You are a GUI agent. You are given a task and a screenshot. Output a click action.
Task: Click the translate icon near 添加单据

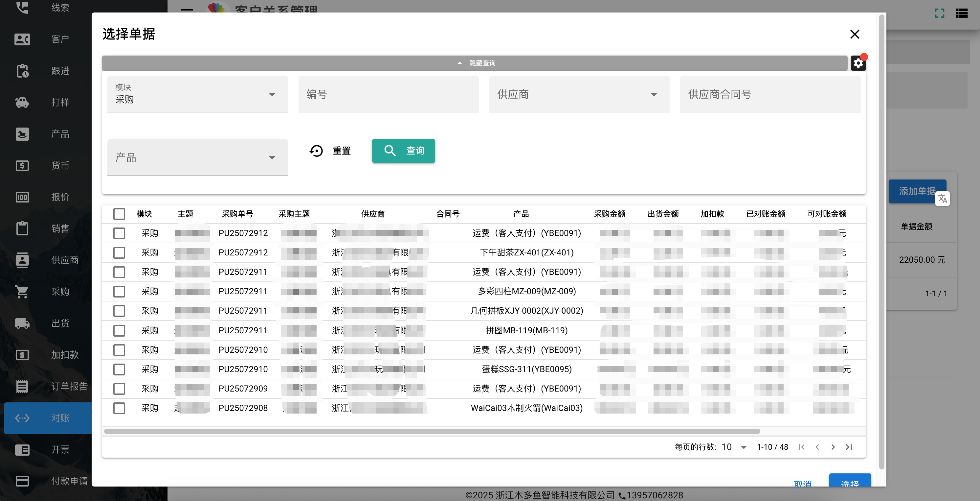tap(942, 199)
